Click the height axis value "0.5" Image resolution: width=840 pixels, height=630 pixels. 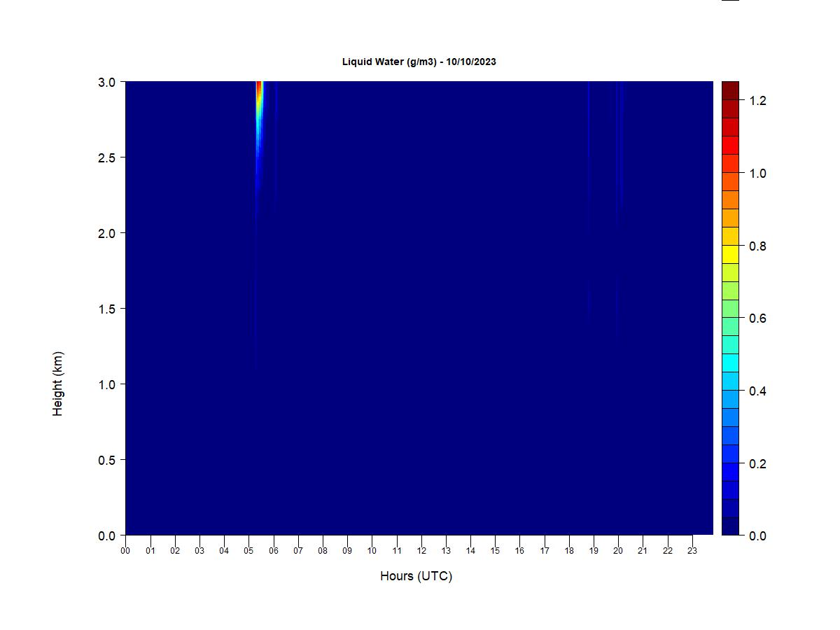coord(107,460)
